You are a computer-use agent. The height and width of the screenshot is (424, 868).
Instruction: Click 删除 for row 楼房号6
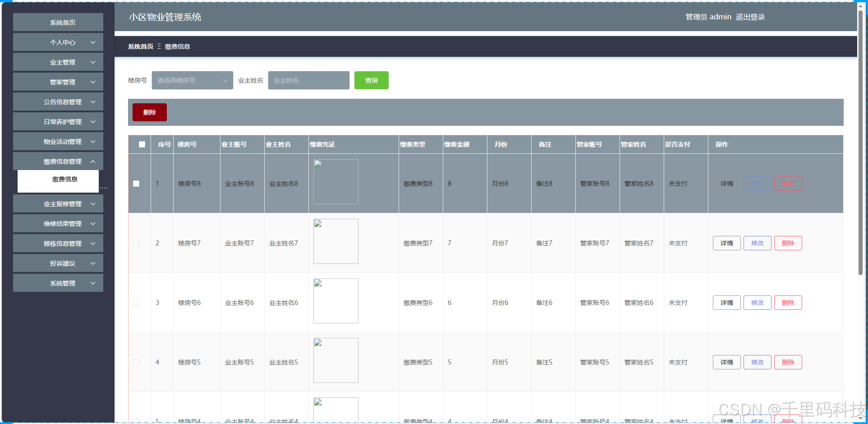point(788,303)
